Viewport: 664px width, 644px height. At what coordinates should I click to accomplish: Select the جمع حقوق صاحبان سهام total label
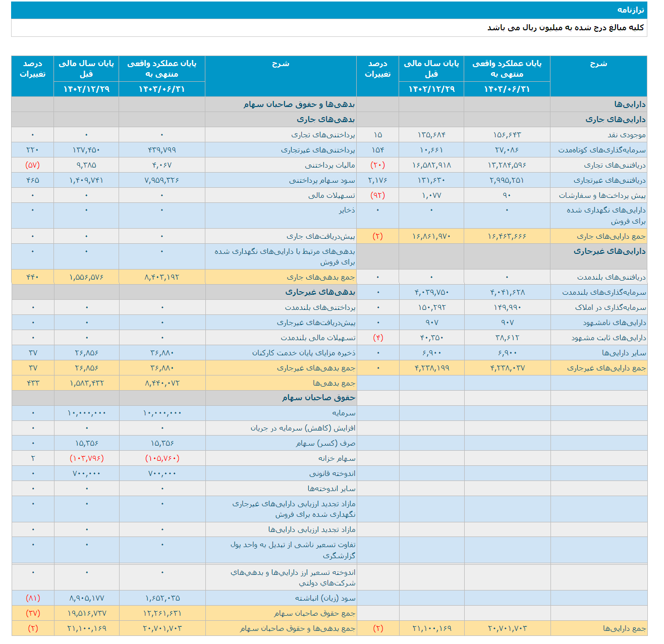314,613
